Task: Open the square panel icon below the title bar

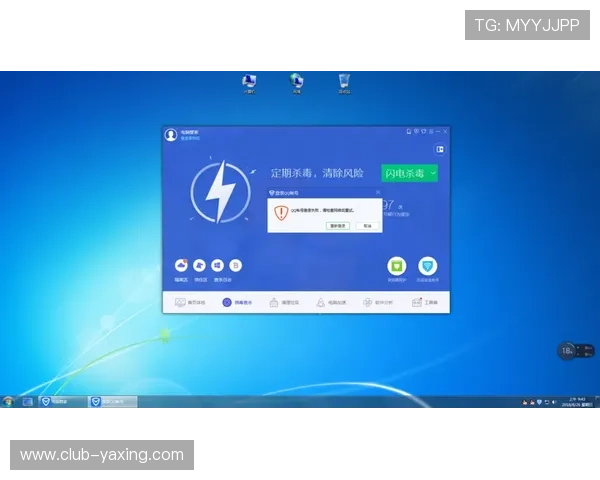Action: 440,149
